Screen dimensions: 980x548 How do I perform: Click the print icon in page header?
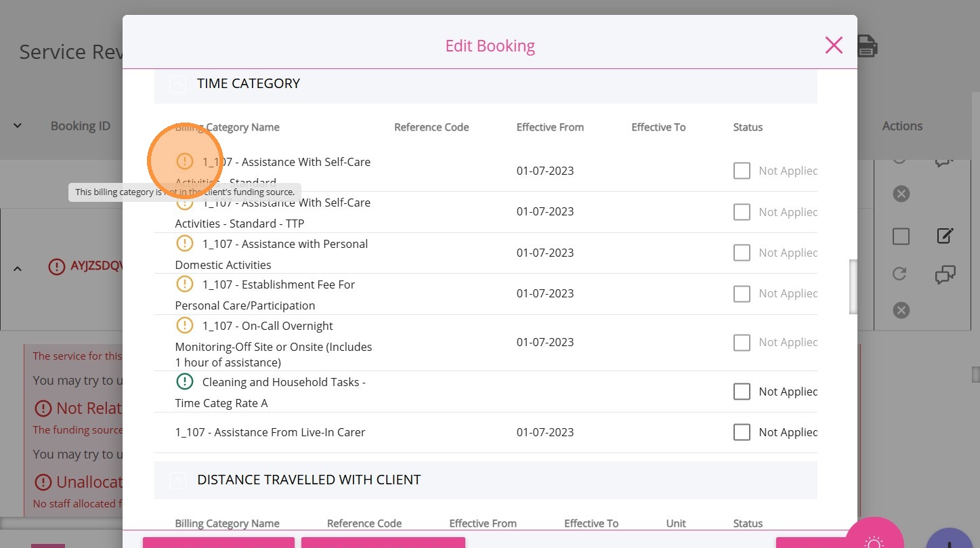(x=868, y=46)
